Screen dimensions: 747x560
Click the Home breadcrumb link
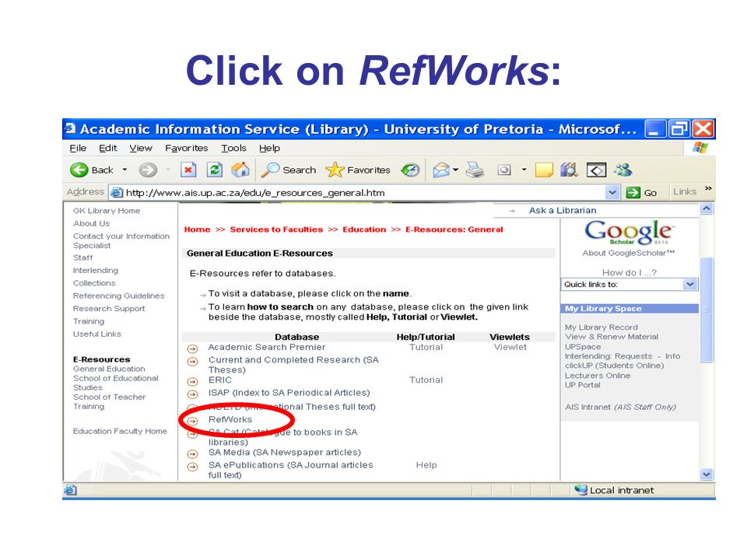coord(197,229)
